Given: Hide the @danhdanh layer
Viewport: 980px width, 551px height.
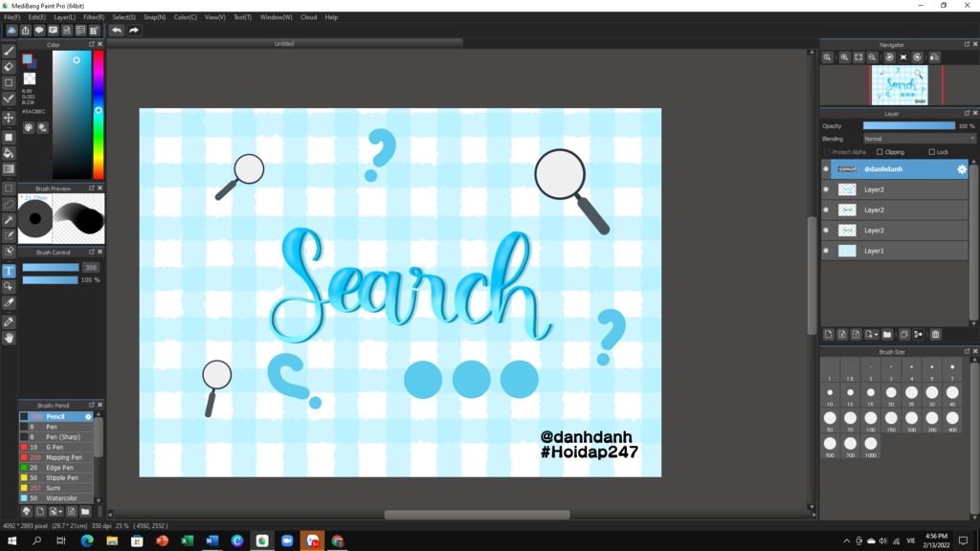Looking at the screenshot, I should (x=826, y=169).
